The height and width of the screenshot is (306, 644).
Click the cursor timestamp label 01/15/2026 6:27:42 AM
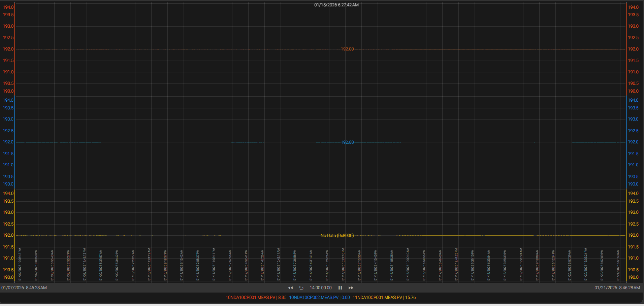click(336, 5)
